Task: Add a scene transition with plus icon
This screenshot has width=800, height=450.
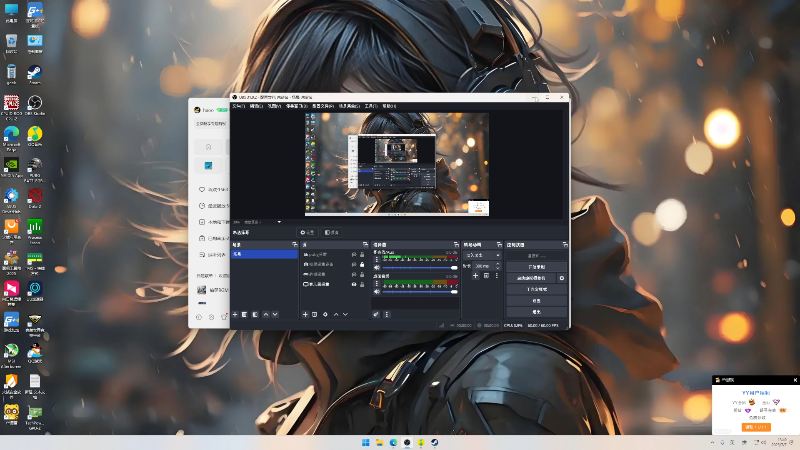Action: [475, 276]
